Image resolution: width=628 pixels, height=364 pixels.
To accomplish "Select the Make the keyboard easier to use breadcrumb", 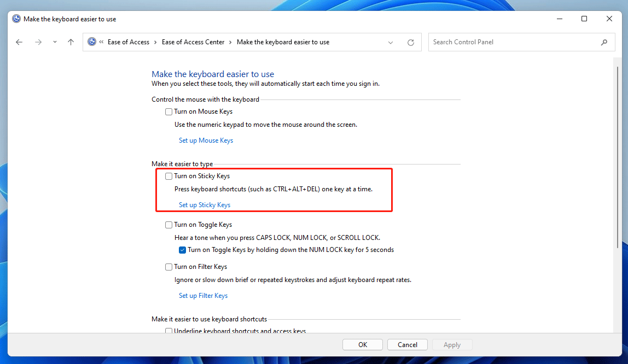I will pos(283,42).
